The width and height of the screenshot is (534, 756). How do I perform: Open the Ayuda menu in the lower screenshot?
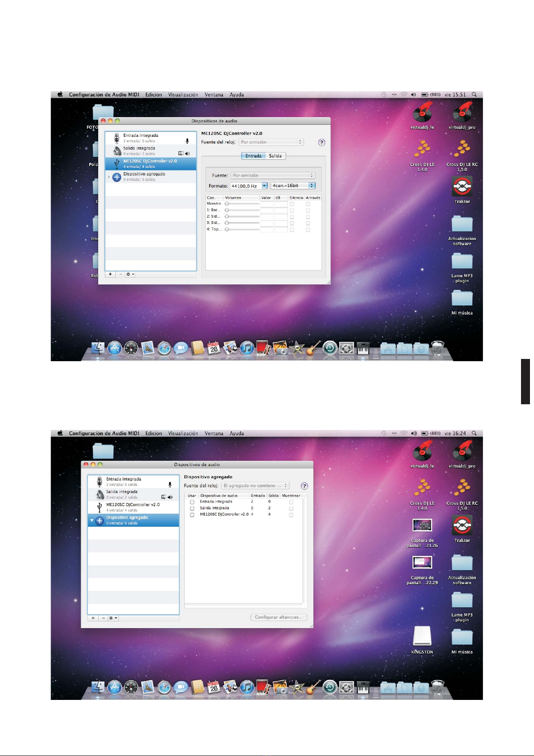pos(237,433)
